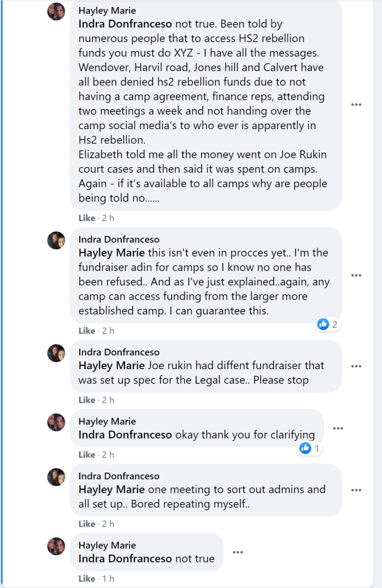This screenshot has height=588, width=382.
Task: Click Hayley Marie's avatar on the top comment
Action: pos(56,11)
